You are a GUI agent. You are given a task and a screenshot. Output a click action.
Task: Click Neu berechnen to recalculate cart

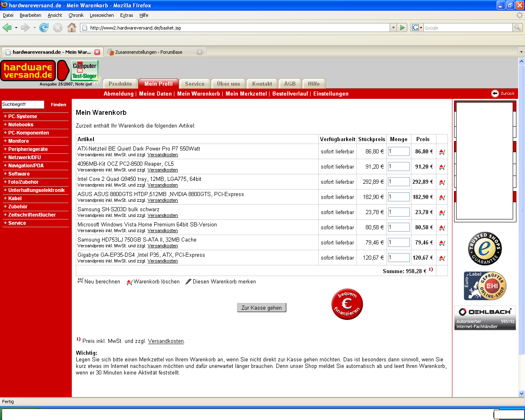click(99, 281)
